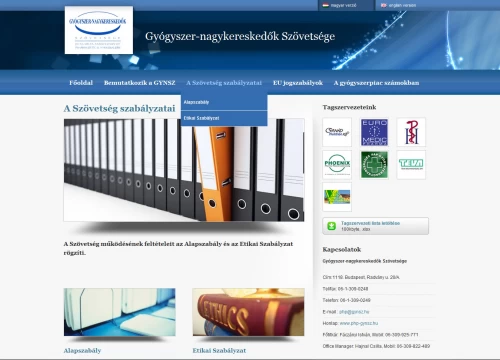
Task: Go to Főoldal in navigation
Action: [81, 83]
